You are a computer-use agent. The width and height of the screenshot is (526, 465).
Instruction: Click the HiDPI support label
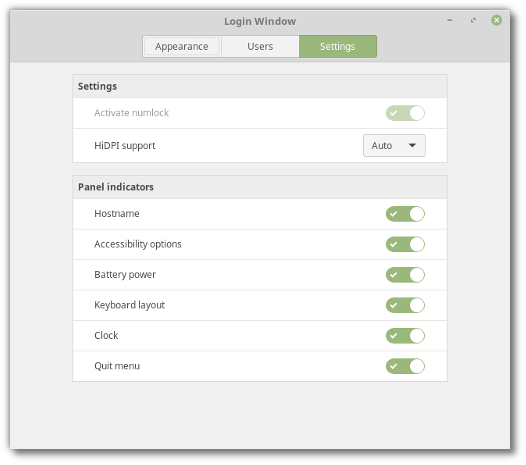(x=124, y=146)
